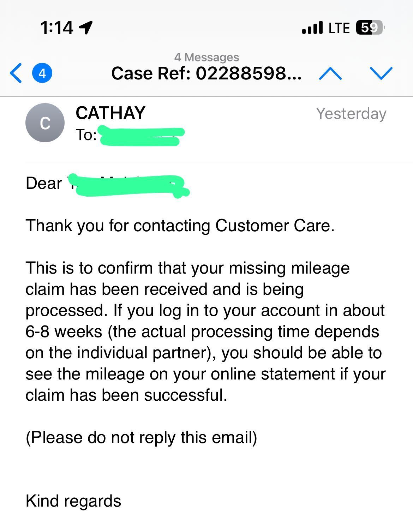Tap the "Please do not reply" notice
This screenshot has height=532, width=413.
point(141,437)
